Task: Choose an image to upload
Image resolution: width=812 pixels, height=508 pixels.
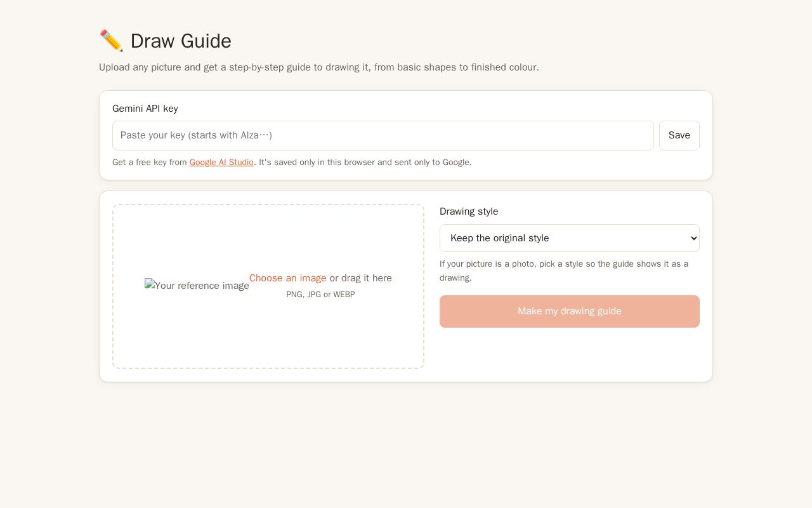Action: point(288,278)
